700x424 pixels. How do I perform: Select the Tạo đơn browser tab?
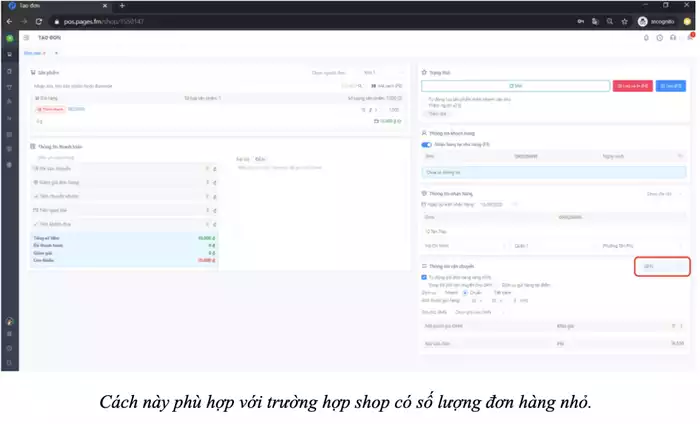click(58, 6)
